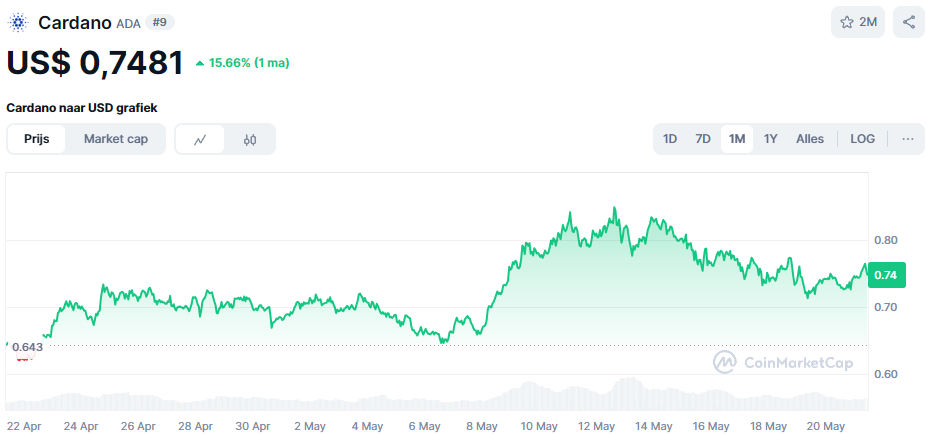Click the 0.70 y-axis label

click(x=886, y=307)
